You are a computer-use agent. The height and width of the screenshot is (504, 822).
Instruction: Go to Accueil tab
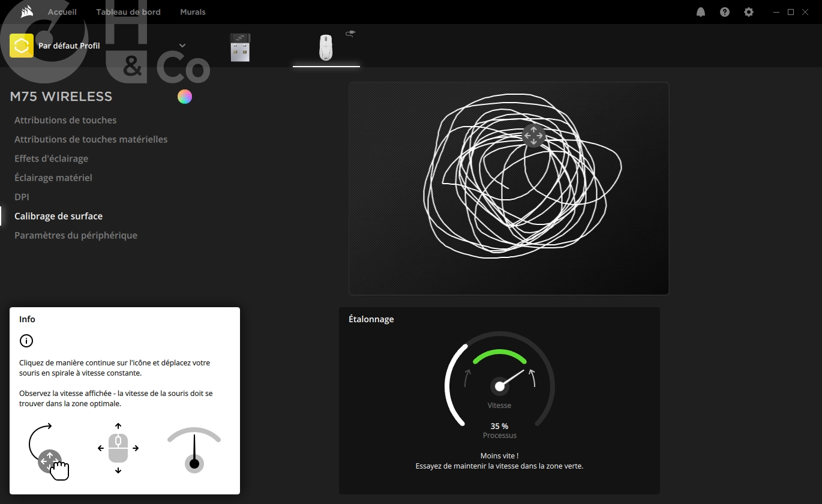[62, 12]
